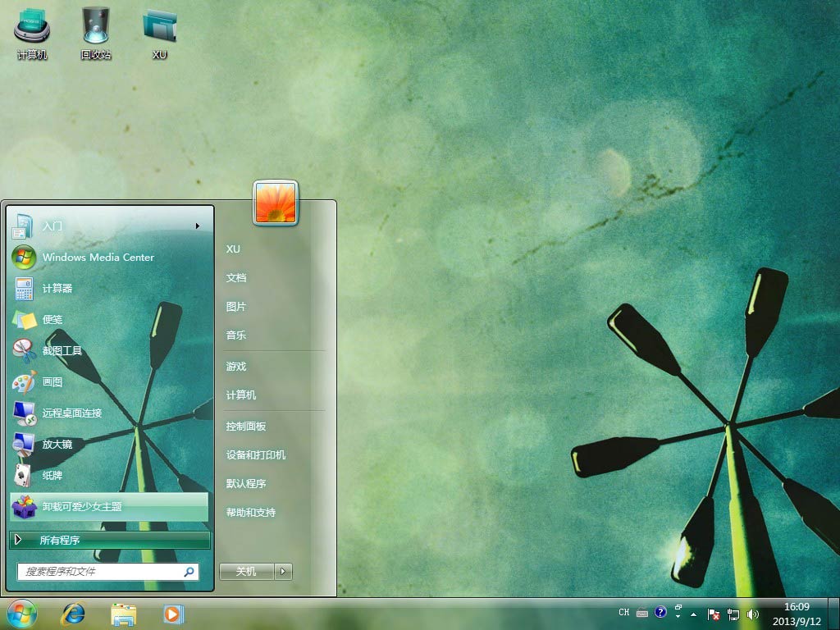The width and height of the screenshot is (840, 630).
Task: Click the Shut down (关机) button
Action: tap(246, 572)
